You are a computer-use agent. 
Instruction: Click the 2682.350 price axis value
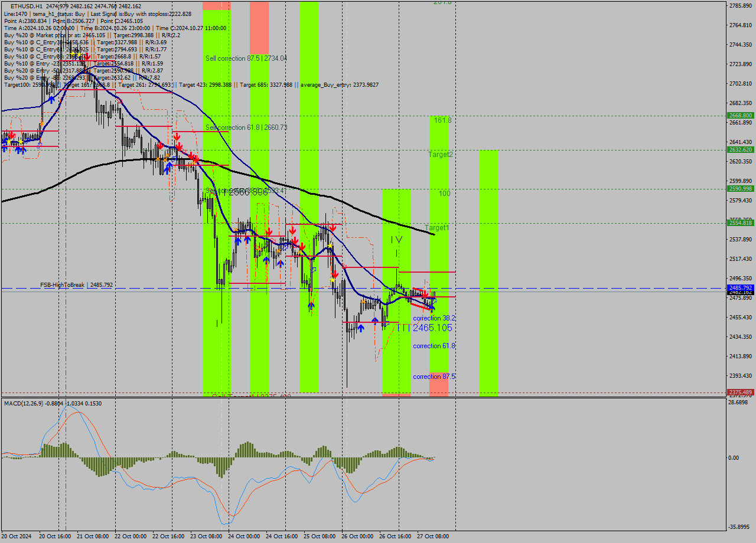741,103
